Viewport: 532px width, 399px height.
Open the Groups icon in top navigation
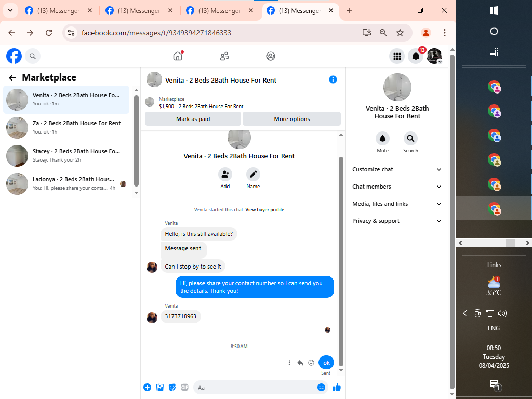[x=270, y=56]
